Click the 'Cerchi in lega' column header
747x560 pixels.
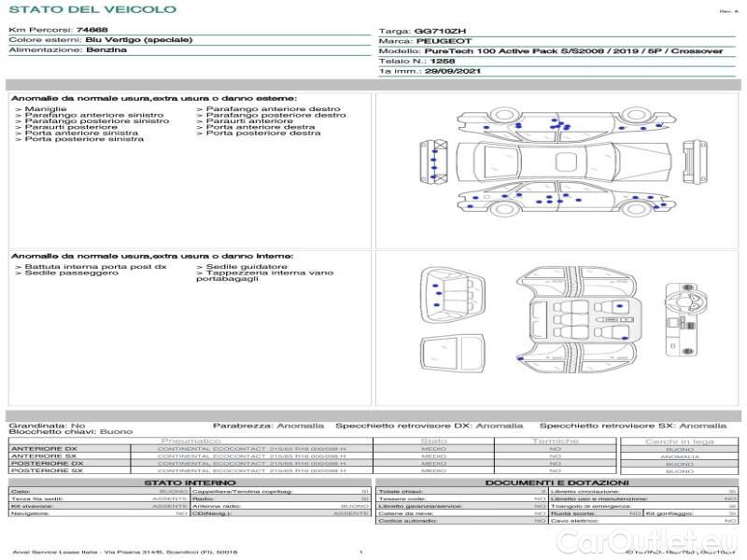click(x=679, y=441)
